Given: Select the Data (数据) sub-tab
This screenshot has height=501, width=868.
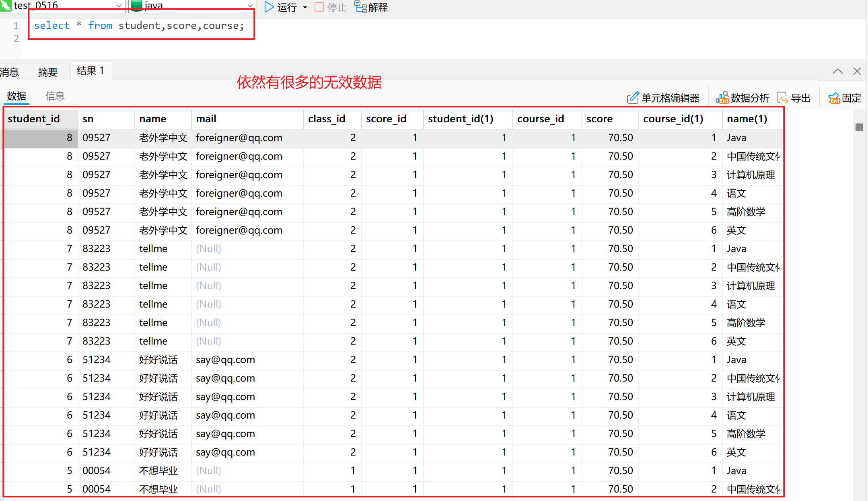Looking at the screenshot, I should pos(16,96).
